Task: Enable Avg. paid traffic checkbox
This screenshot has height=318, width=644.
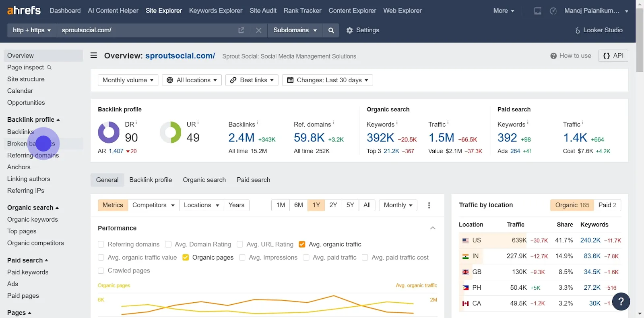Action: click(306, 258)
